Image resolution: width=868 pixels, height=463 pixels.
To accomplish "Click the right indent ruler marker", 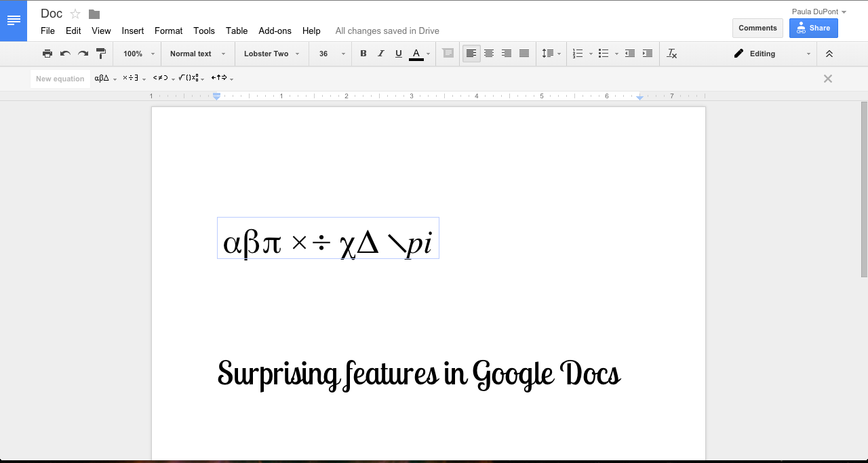I will pos(639,97).
